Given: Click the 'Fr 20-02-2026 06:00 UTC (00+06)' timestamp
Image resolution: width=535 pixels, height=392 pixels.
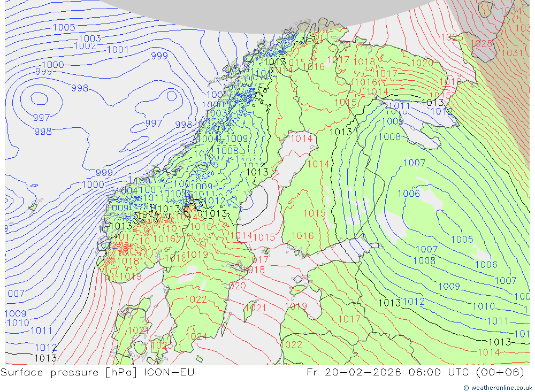Looking at the screenshot, I should (x=415, y=372).
